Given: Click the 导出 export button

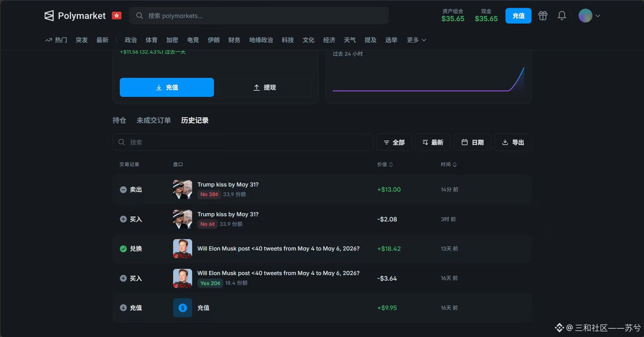Looking at the screenshot, I should tap(513, 142).
